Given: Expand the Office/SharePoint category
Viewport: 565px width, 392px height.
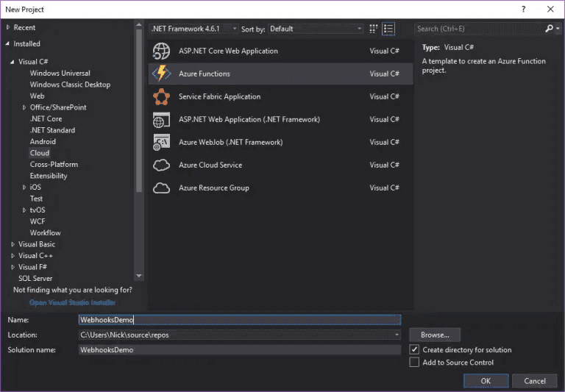Looking at the screenshot, I should pyautogui.click(x=24, y=107).
